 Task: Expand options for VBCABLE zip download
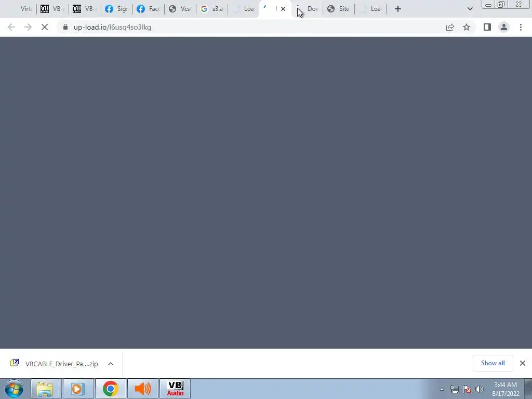[x=111, y=364]
